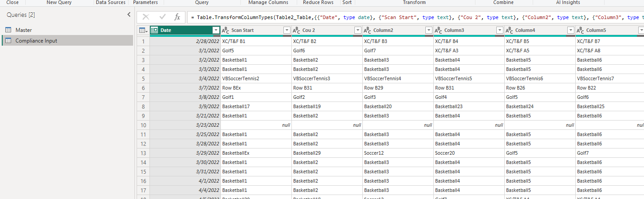Click the cell Golf7 in row 13
This screenshot has width=644, height=199.
[610, 153]
